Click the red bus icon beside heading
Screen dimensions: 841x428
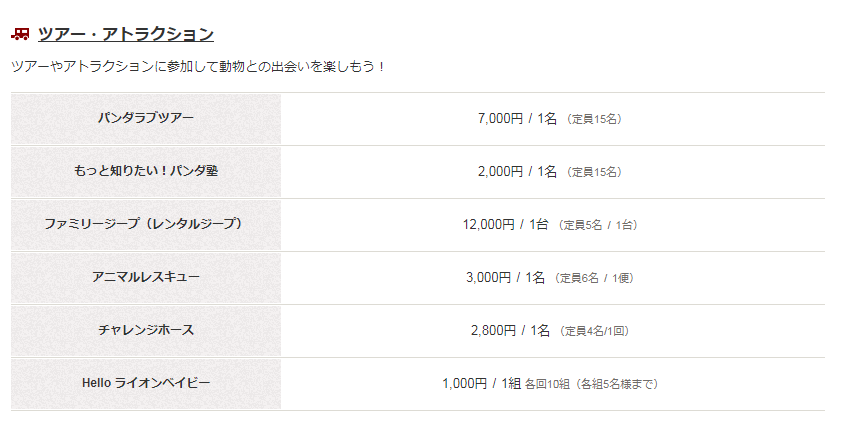(x=20, y=34)
